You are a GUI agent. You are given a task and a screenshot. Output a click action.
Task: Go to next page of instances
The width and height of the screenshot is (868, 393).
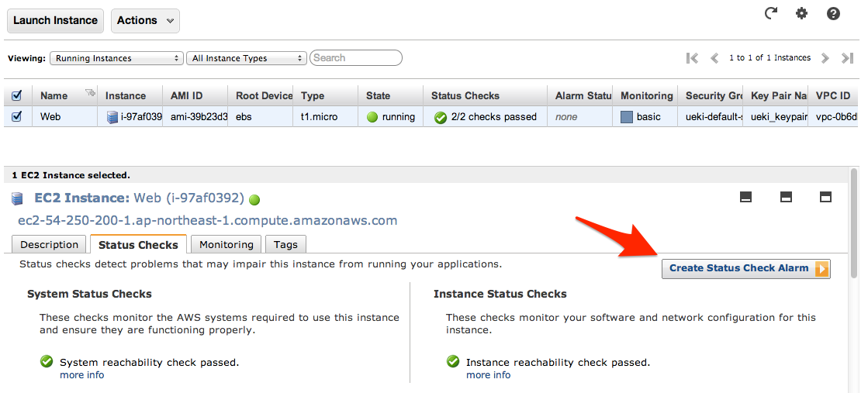click(x=825, y=57)
